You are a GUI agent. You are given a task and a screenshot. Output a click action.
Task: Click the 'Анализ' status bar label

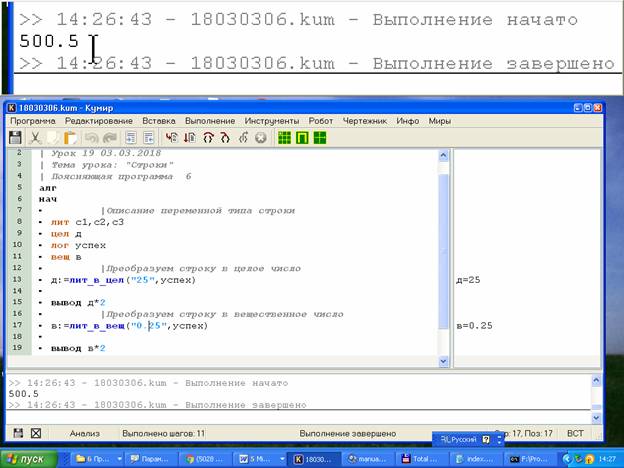tap(85, 433)
